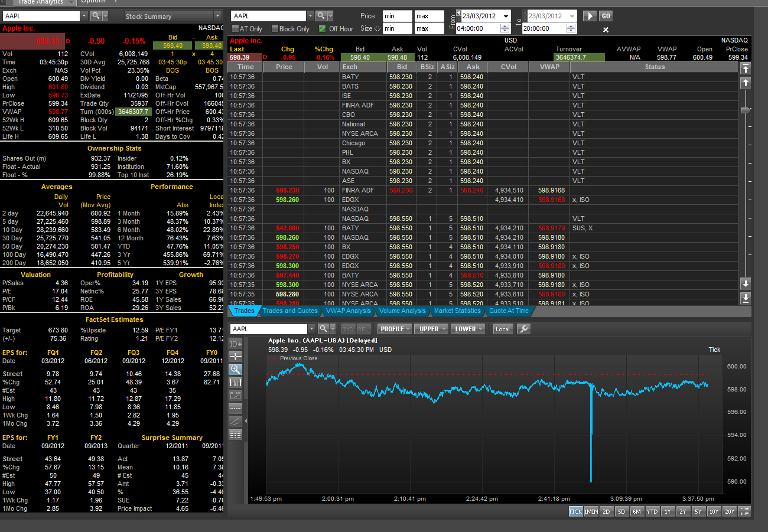Viewport: 768px width, 532px height.
Task: Select the crosshair cursor chart tool
Action: click(x=236, y=357)
